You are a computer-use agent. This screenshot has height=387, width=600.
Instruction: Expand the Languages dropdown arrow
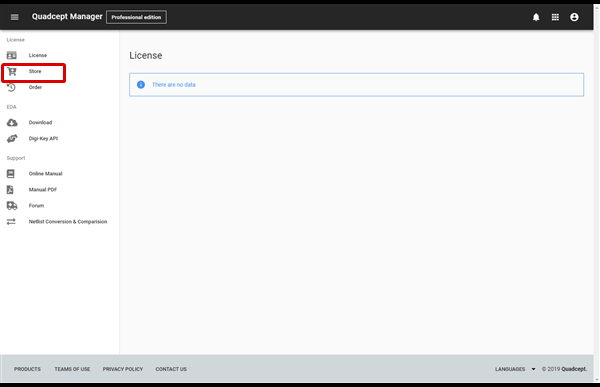pos(533,369)
